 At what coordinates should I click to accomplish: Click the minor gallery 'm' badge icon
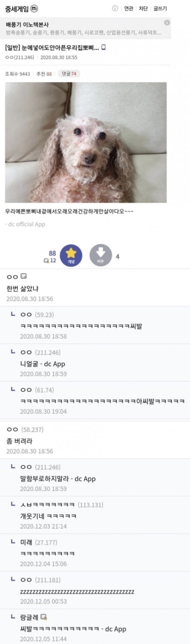34,9
